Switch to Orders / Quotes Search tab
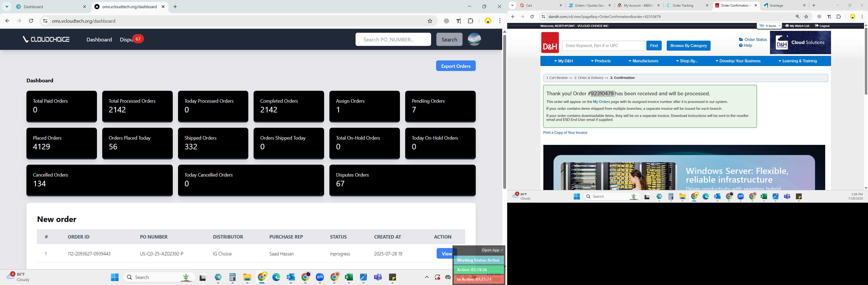This screenshot has height=285, width=868. pos(590,5)
